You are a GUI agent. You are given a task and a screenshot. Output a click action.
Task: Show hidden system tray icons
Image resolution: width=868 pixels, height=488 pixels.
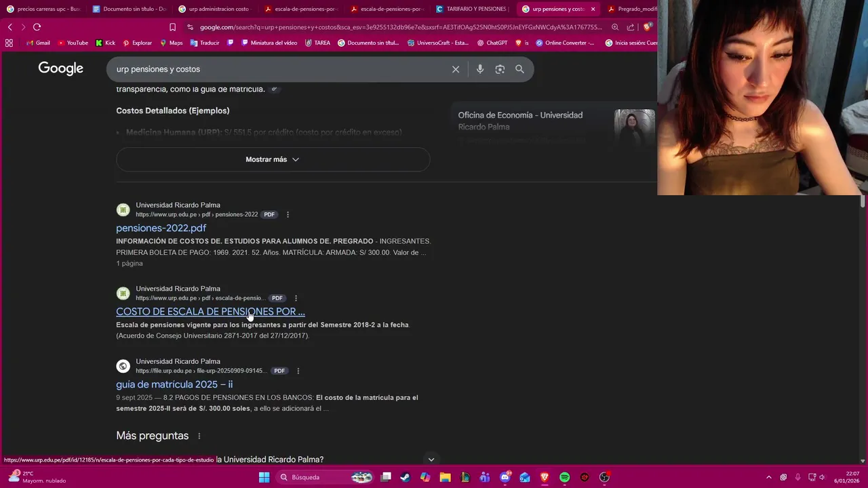pyautogui.click(x=768, y=477)
